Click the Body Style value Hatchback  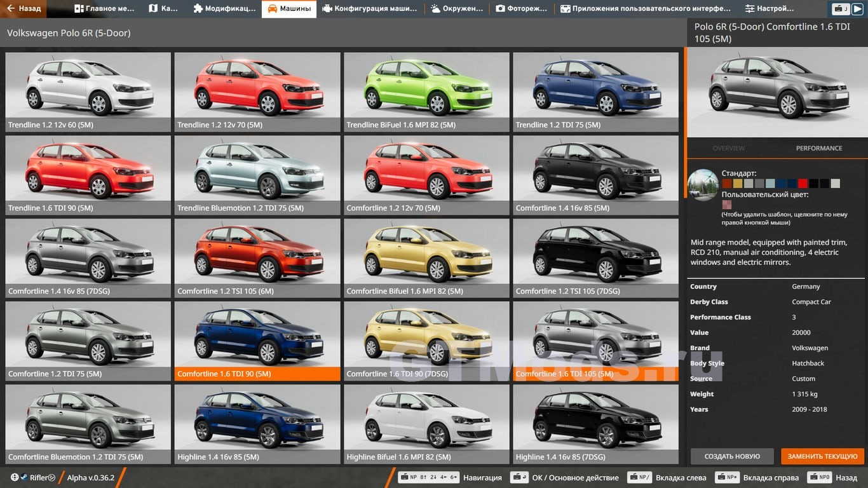(x=808, y=363)
